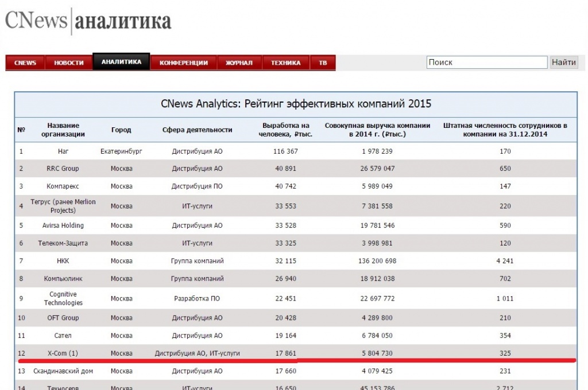Select the value 40 891
This screenshot has width=588, height=390.
point(285,169)
